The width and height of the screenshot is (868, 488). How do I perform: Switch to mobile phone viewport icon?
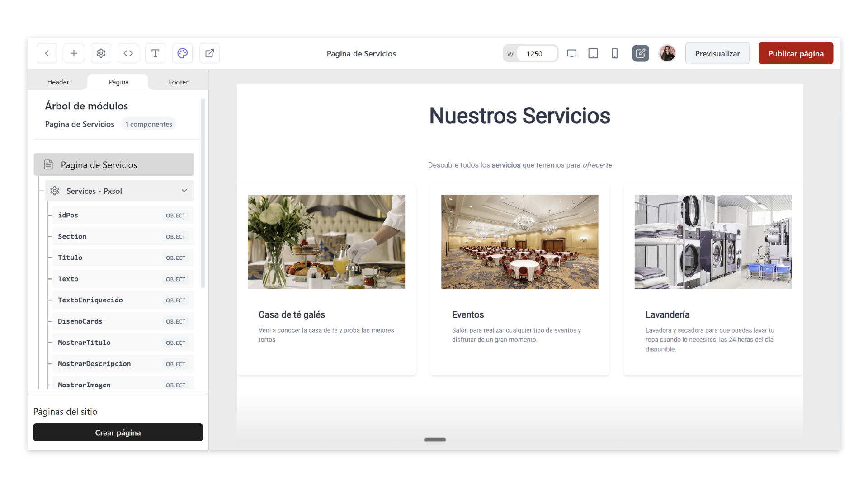tap(614, 53)
